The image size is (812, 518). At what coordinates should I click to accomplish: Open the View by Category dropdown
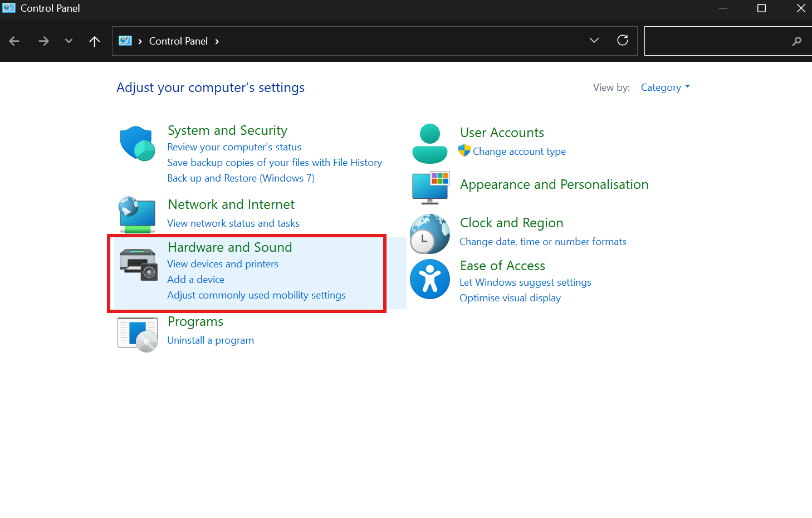[665, 87]
